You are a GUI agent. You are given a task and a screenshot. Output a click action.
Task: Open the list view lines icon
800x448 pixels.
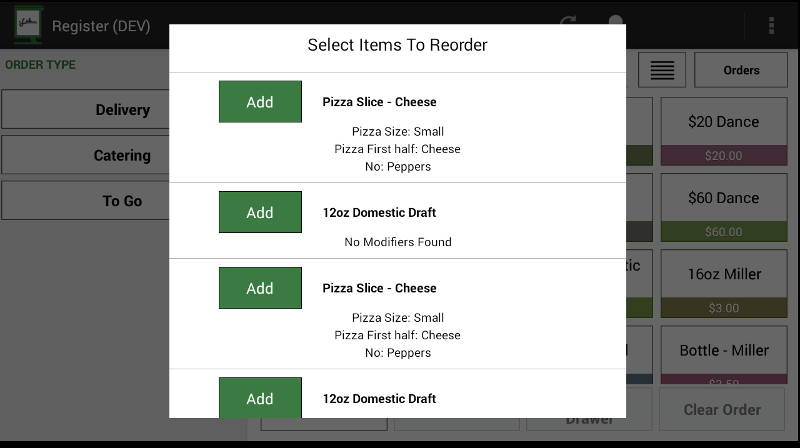click(x=662, y=70)
